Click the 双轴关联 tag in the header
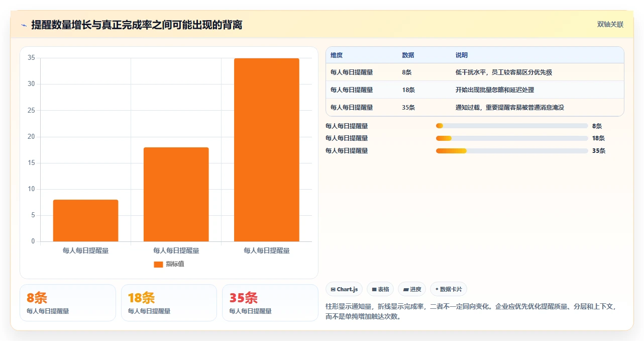 click(610, 25)
